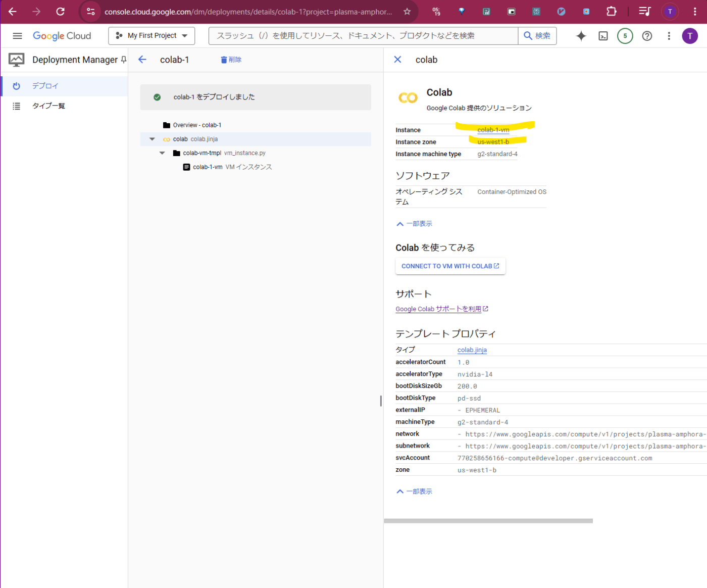The height and width of the screenshot is (588, 707).
Task: Click the browser forward arrow
Action: 36,11
